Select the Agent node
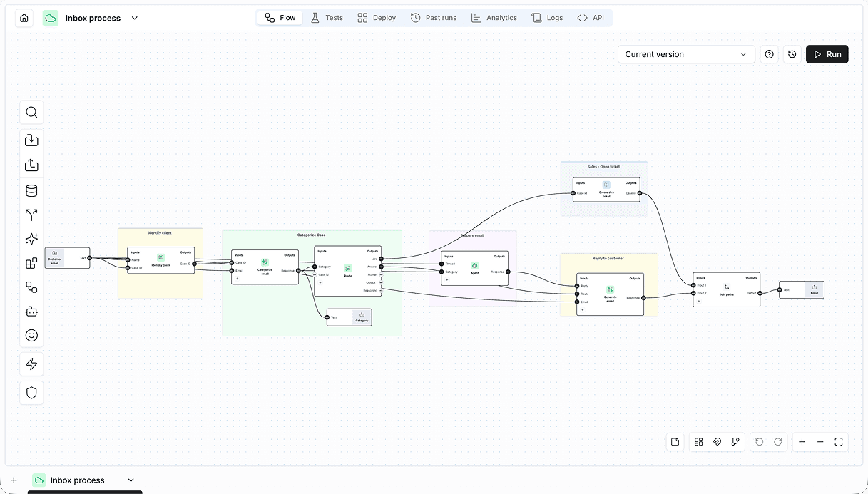 pos(474,268)
